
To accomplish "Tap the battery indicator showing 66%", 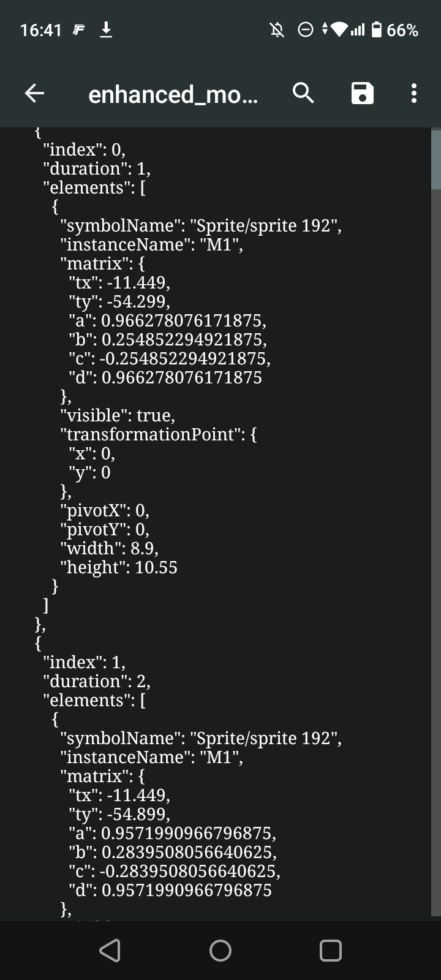I will [395, 29].
